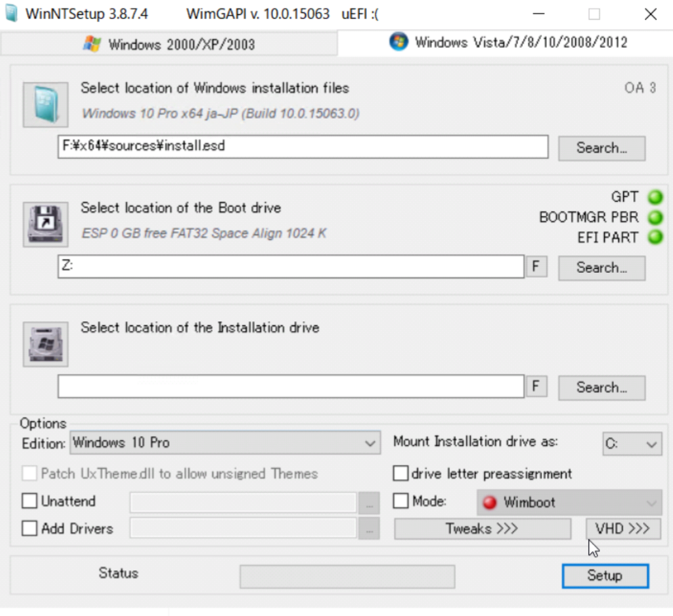Screen dimensions: 673x616
Task: Open the Edition Windows 10 Pro dropdown
Action: (225, 443)
